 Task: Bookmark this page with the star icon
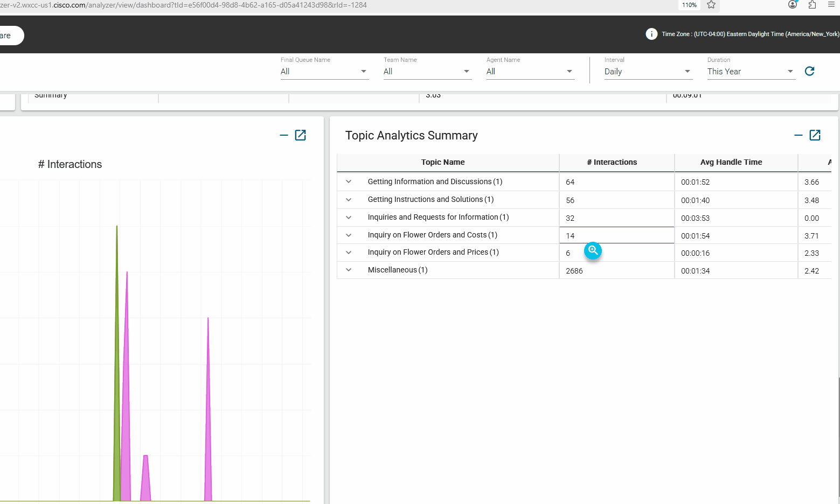tap(711, 5)
